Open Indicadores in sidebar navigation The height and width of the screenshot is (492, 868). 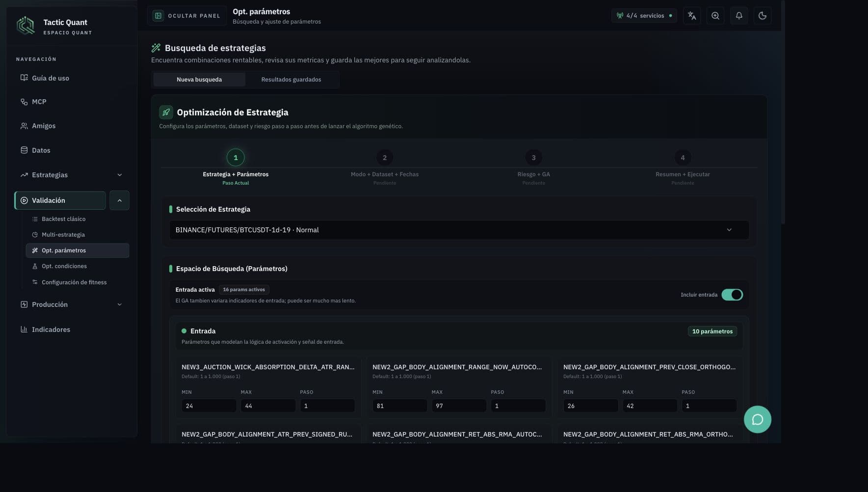pos(72,329)
